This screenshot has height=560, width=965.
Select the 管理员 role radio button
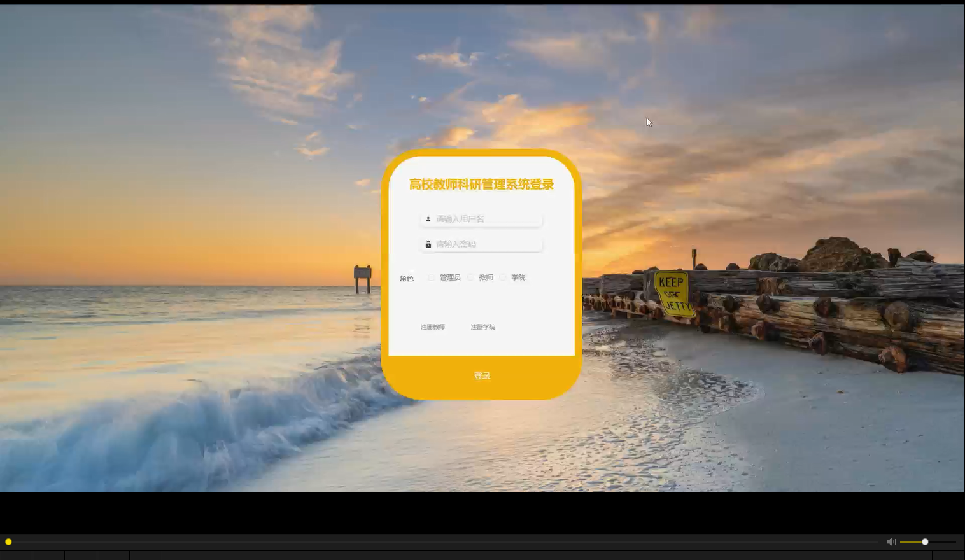[x=432, y=277]
